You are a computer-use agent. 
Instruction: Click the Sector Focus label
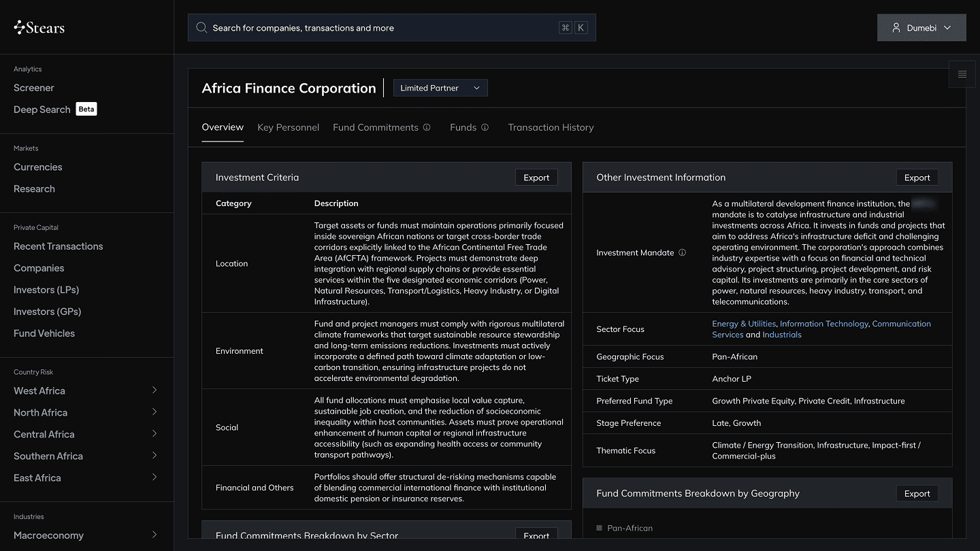coord(620,329)
